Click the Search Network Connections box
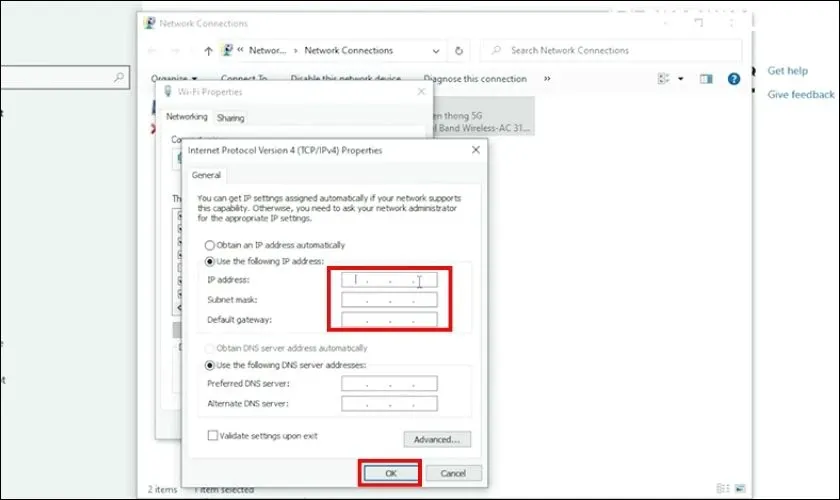Screen dimensions: 840x500 611,50
